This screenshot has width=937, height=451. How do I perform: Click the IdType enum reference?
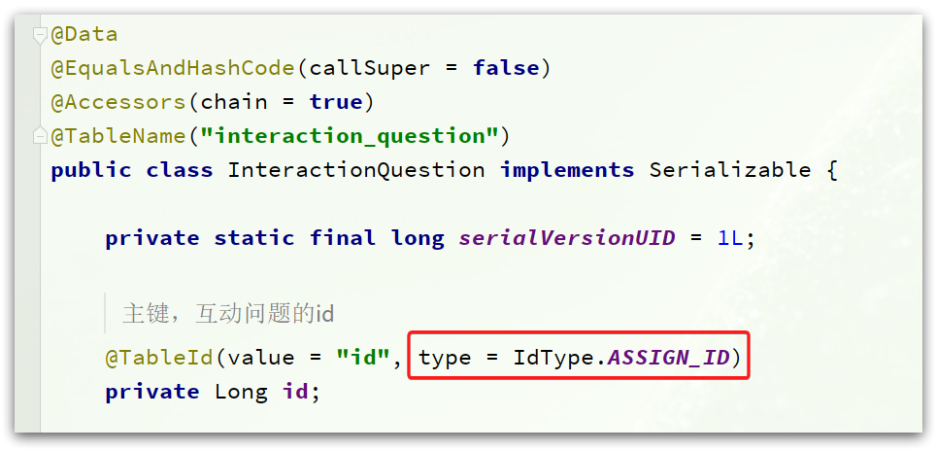point(556,358)
